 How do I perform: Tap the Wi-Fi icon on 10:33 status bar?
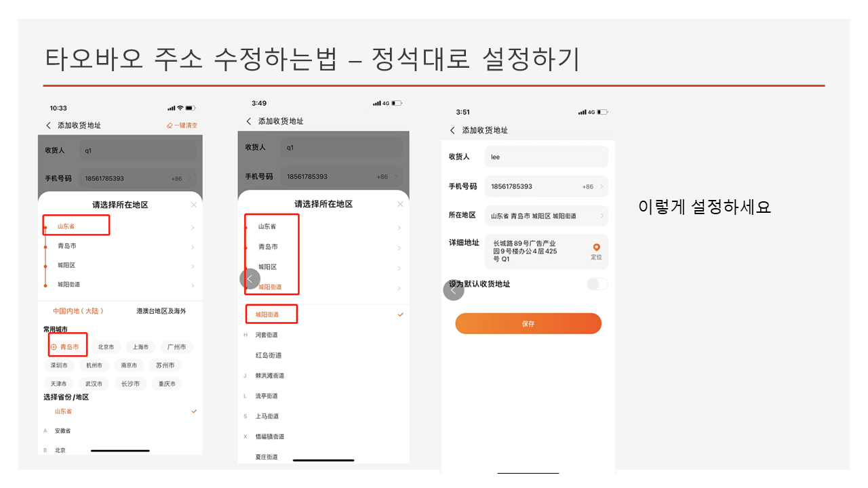click(x=180, y=108)
